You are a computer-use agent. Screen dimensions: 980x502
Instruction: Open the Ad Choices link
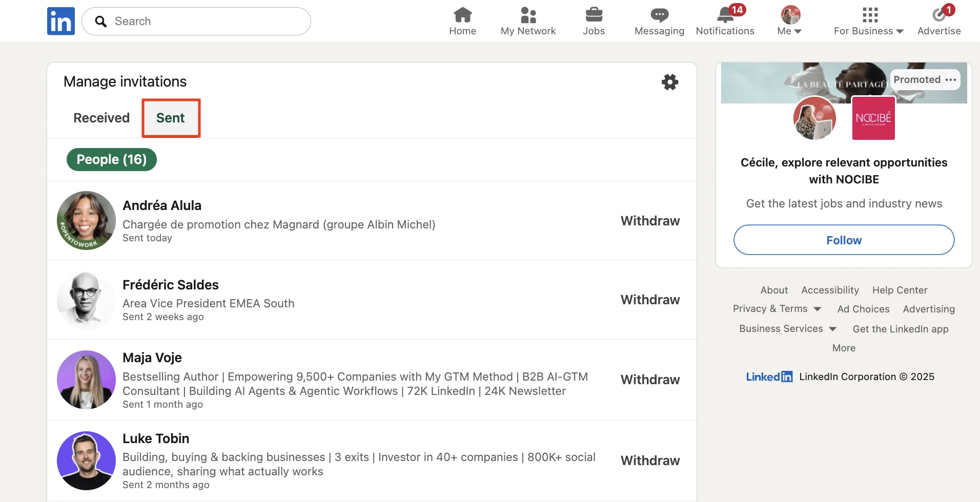click(x=863, y=309)
